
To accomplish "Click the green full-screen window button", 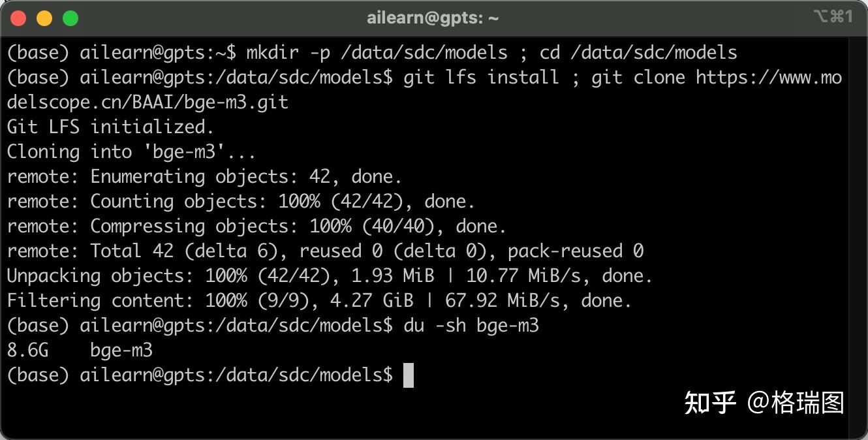I will click(x=70, y=18).
